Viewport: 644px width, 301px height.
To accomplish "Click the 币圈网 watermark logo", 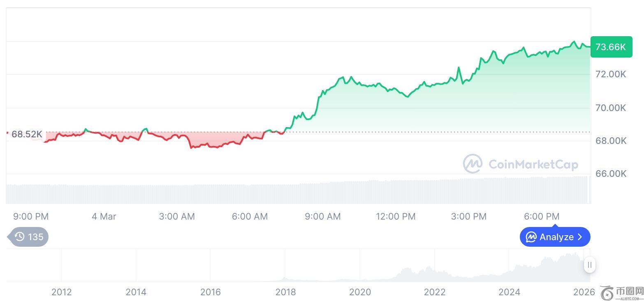I will [x=621, y=292].
